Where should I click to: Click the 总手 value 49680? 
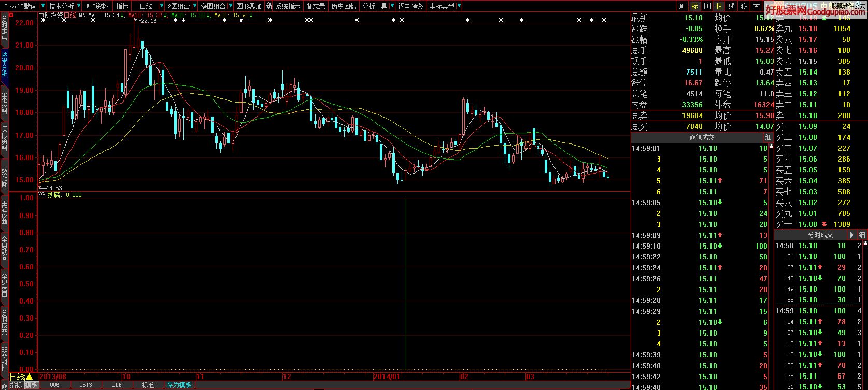click(692, 51)
